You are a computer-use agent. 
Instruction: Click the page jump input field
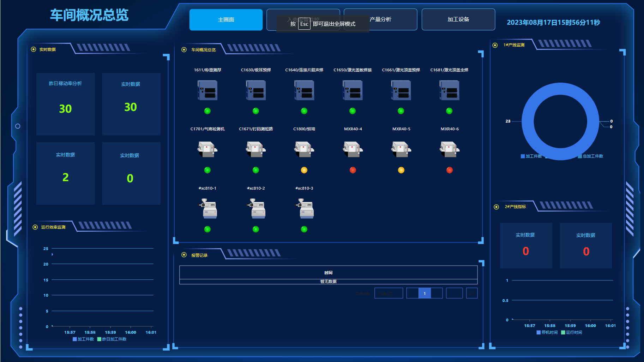[x=455, y=293]
